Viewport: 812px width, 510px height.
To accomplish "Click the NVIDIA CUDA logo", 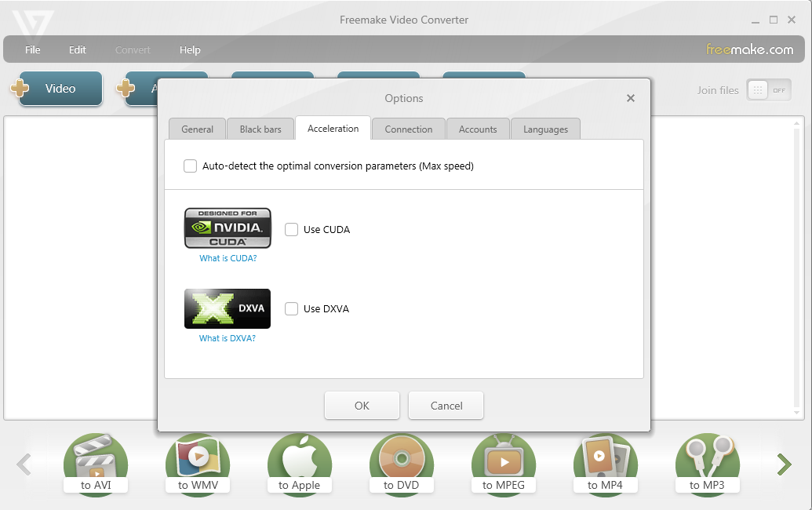I will [x=228, y=228].
